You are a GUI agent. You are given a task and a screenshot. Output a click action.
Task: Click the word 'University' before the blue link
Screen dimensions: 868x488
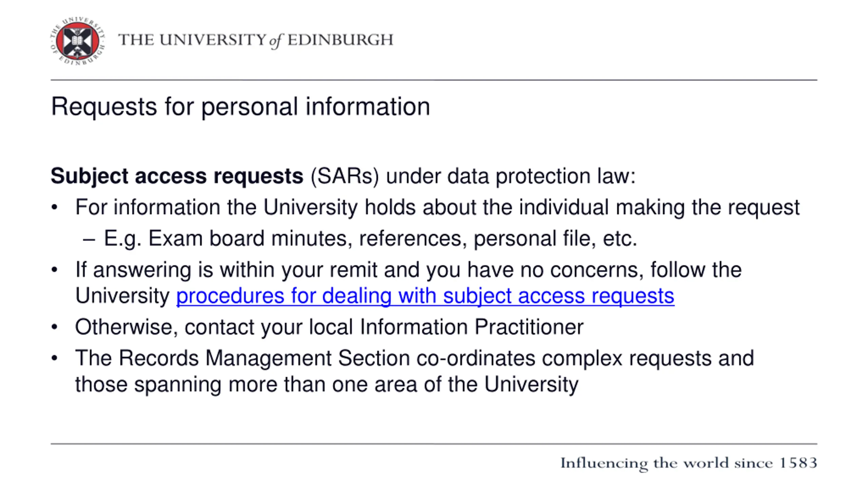122,296
